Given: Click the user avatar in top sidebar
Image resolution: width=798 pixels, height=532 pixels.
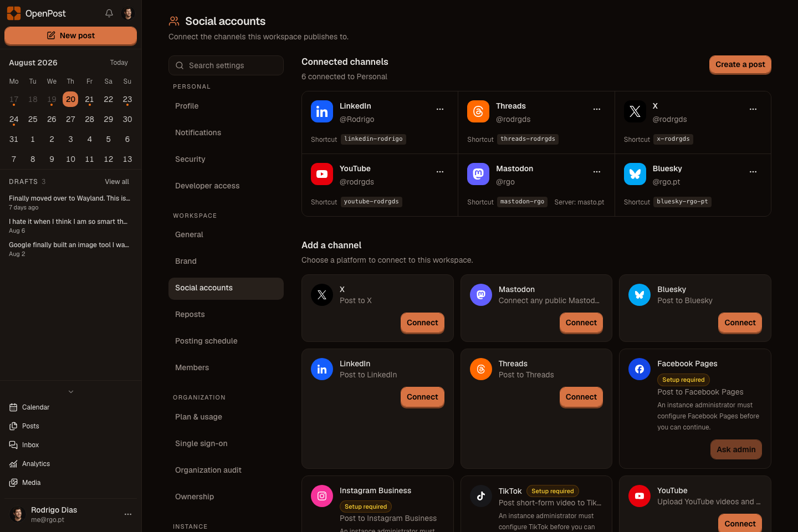Looking at the screenshot, I should 128,13.
